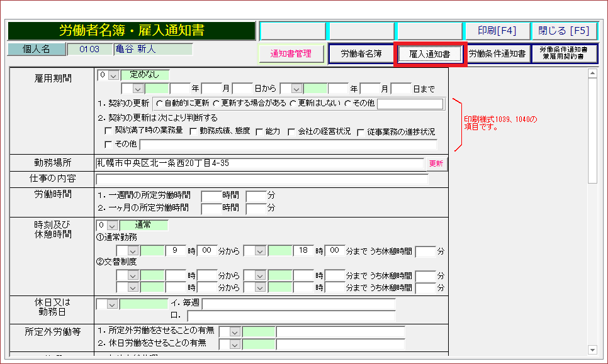
Task: Click the 閉じる [F5] close button
Action: click(564, 31)
